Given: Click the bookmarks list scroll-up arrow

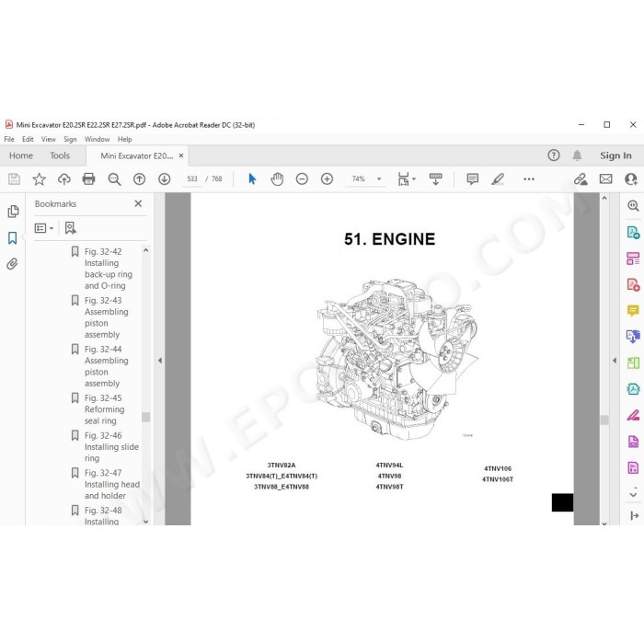Looking at the screenshot, I should point(145,250).
